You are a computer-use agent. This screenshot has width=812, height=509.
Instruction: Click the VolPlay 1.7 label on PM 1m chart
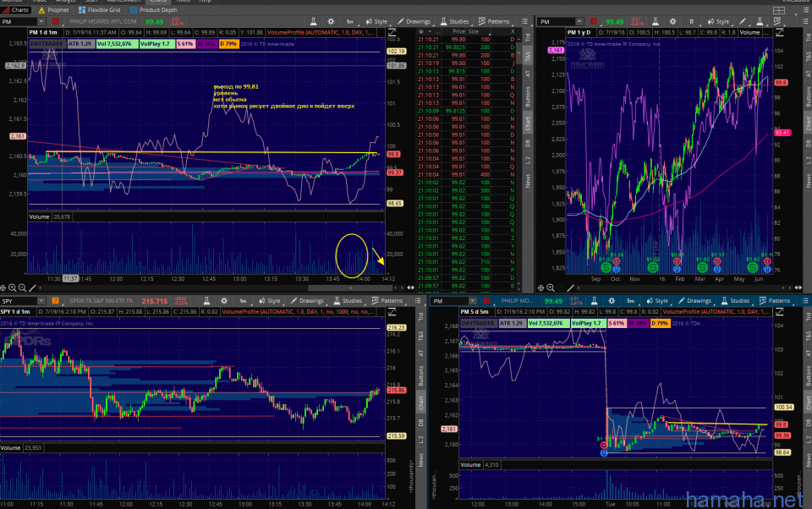click(x=156, y=44)
